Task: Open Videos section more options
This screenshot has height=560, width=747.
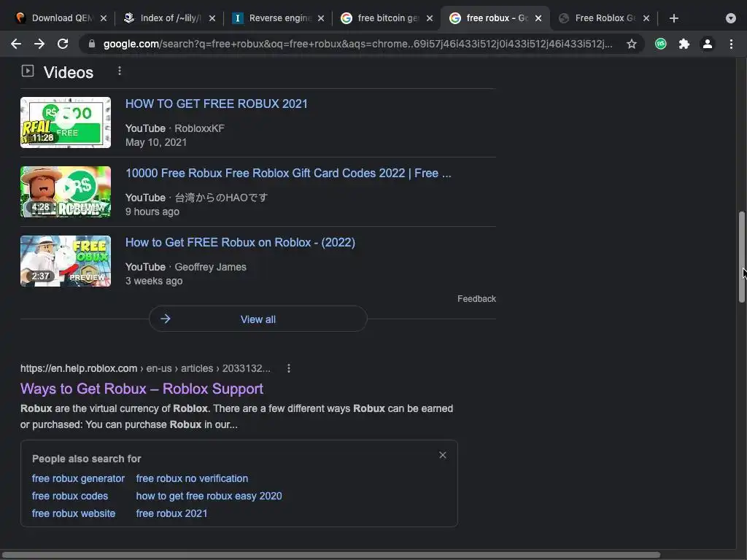Action: 120,71
